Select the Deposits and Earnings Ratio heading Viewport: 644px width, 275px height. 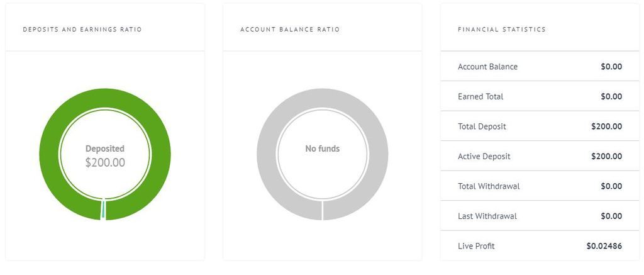coord(82,30)
